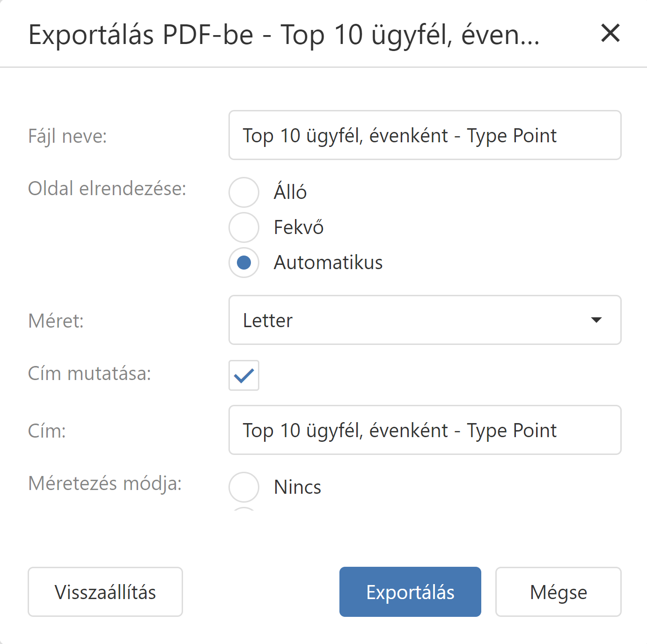Click the partially visible radio below Nincs
This screenshot has height=644, width=647.
coord(244,509)
